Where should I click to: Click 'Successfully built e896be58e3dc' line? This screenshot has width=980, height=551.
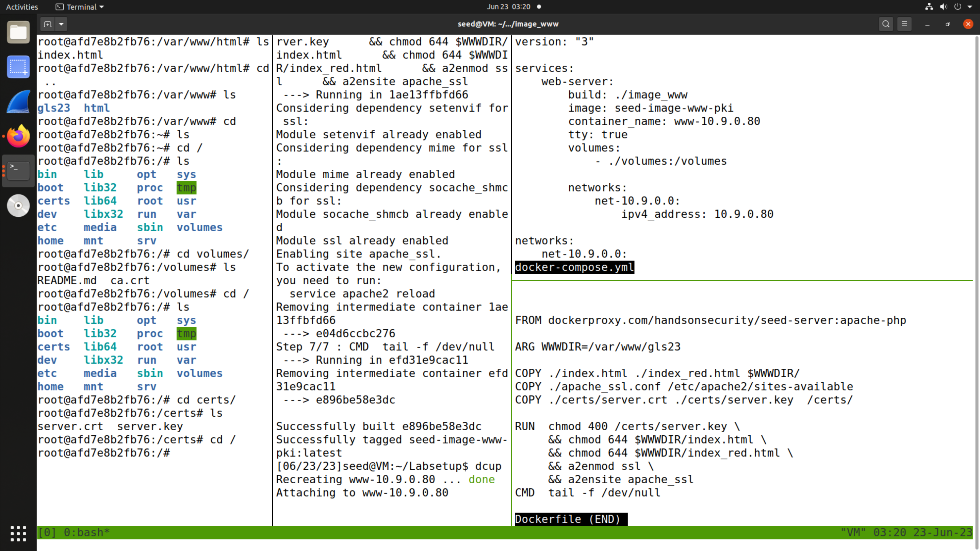point(378,426)
